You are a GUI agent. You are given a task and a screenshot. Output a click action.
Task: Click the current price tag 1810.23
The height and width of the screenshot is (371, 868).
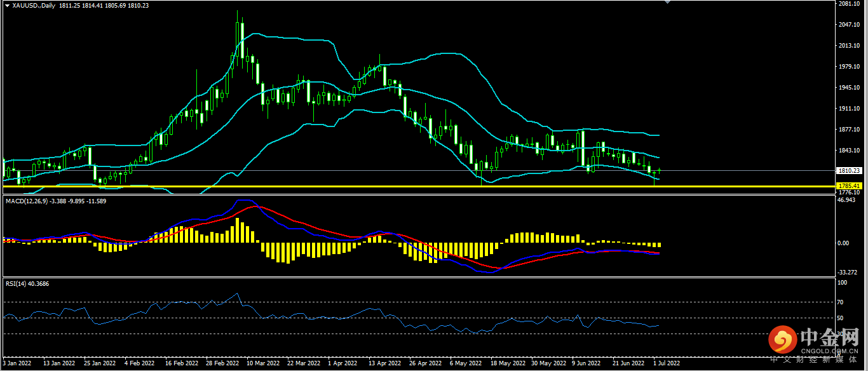[849, 171]
